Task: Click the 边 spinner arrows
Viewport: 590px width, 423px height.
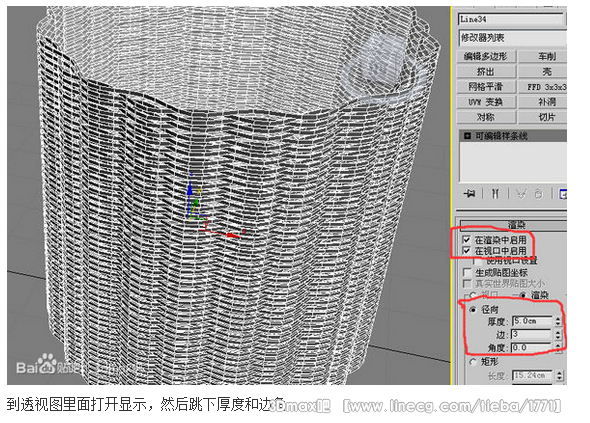Action: tap(558, 334)
